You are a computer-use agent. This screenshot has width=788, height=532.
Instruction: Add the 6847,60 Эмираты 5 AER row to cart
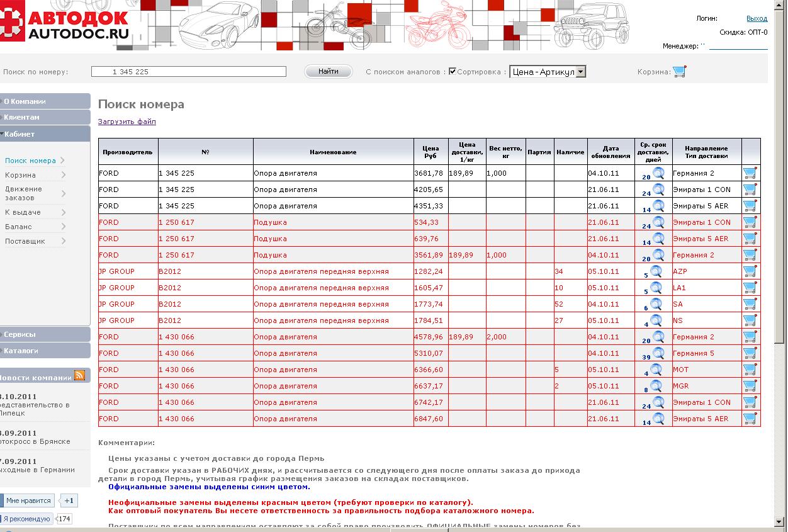[750, 418]
